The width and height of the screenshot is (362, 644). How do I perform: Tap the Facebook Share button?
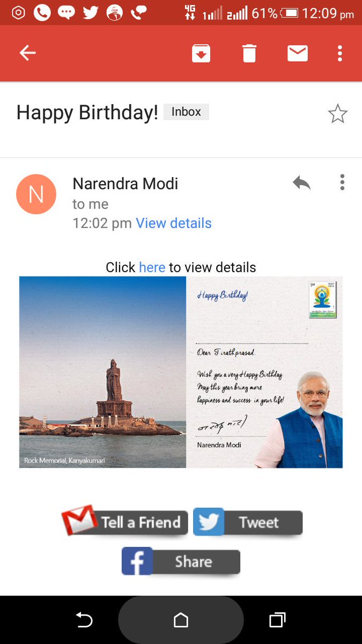(x=181, y=561)
